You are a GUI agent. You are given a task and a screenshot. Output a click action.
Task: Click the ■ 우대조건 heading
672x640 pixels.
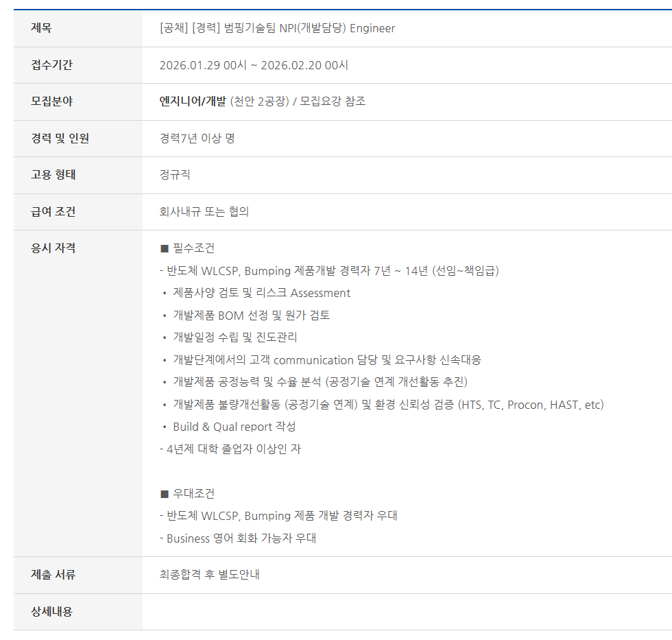pyautogui.click(x=187, y=494)
